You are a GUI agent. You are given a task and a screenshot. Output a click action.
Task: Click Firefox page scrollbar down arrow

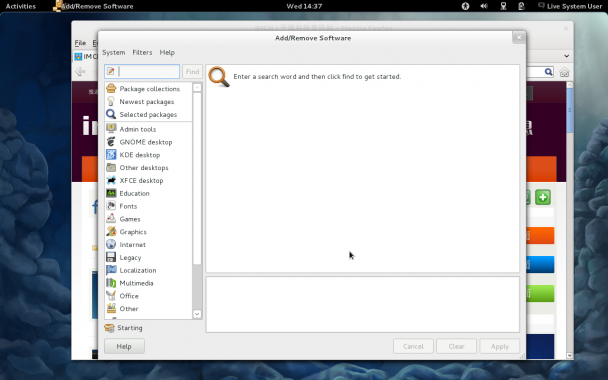click(569, 355)
